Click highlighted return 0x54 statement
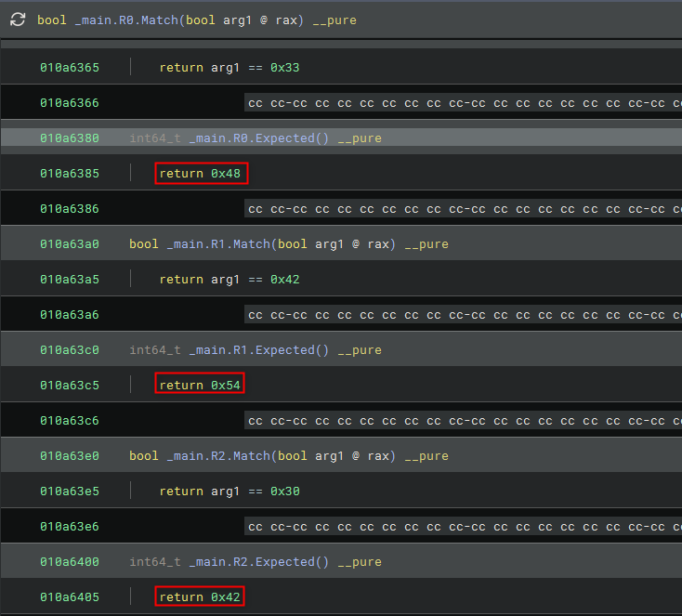 201,386
